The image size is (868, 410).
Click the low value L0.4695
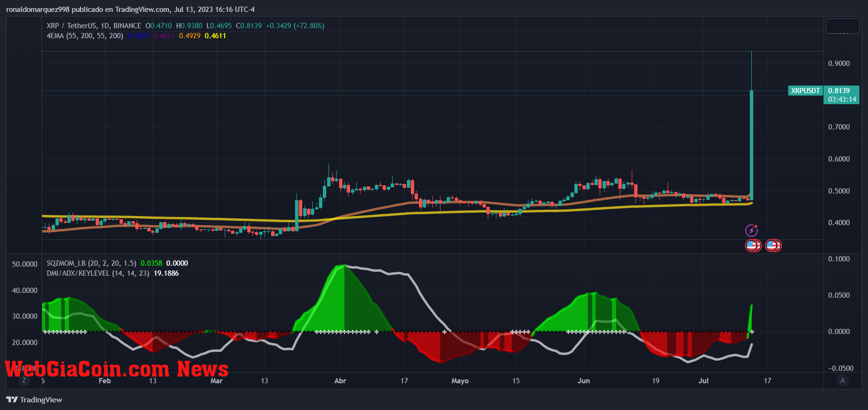coord(219,26)
